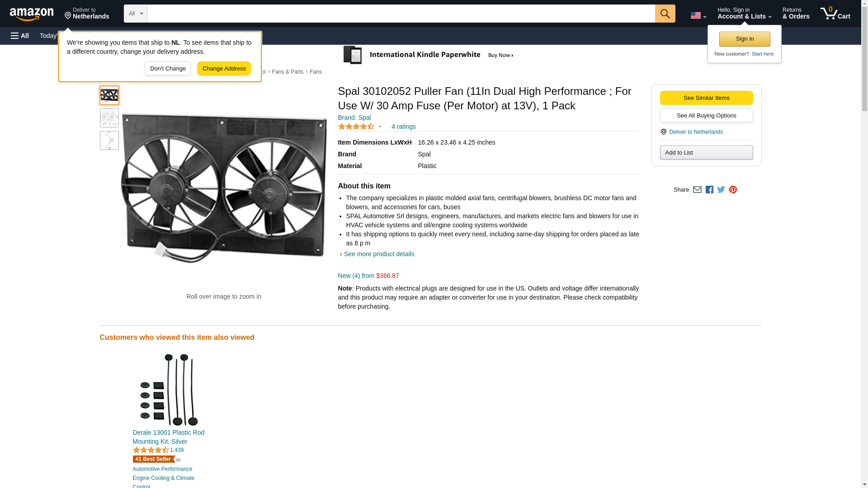Click the magnifying glass search button

(665, 14)
